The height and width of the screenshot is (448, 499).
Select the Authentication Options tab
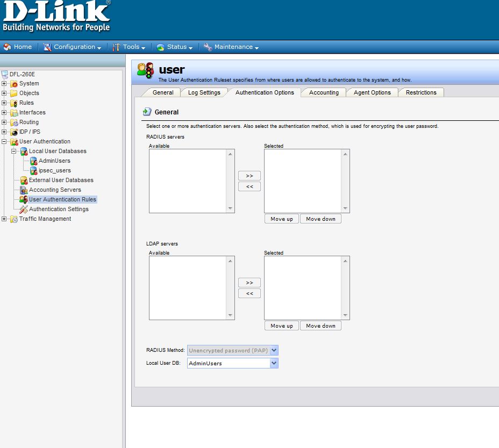pyautogui.click(x=265, y=92)
